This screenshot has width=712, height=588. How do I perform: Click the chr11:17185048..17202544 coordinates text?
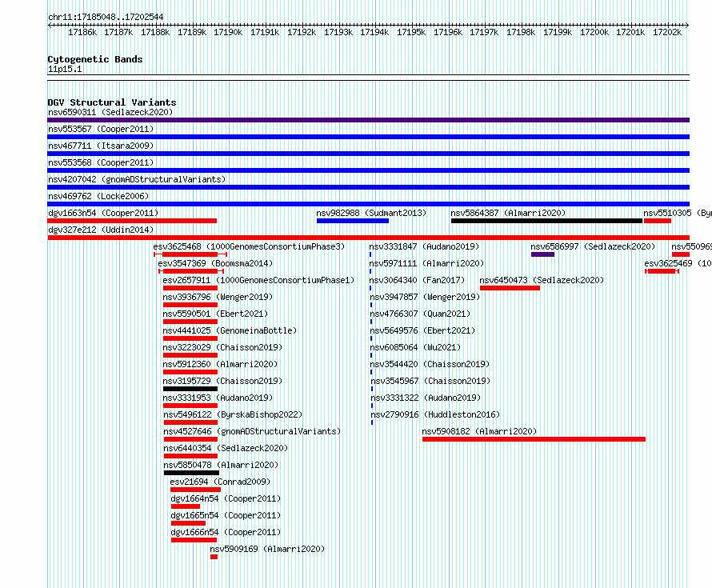pos(106,17)
